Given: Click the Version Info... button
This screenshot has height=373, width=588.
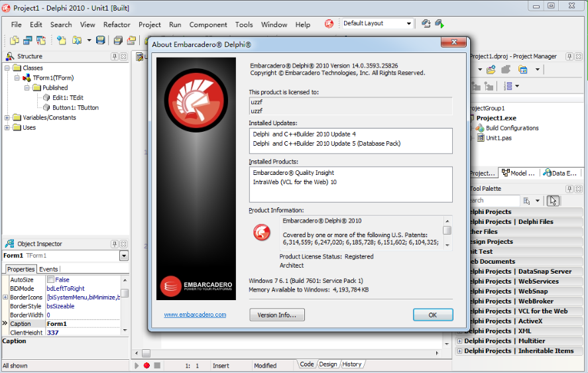Looking at the screenshot, I should click(276, 315).
